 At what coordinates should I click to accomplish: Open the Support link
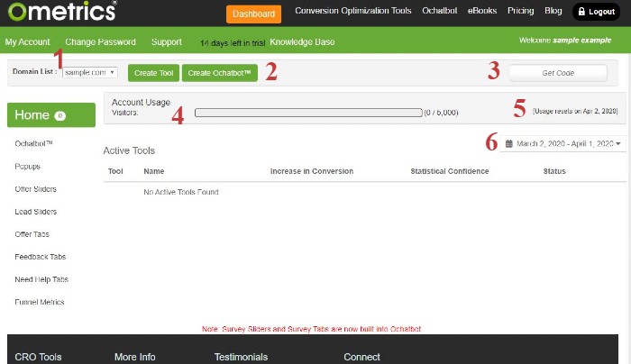click(167, 41)
